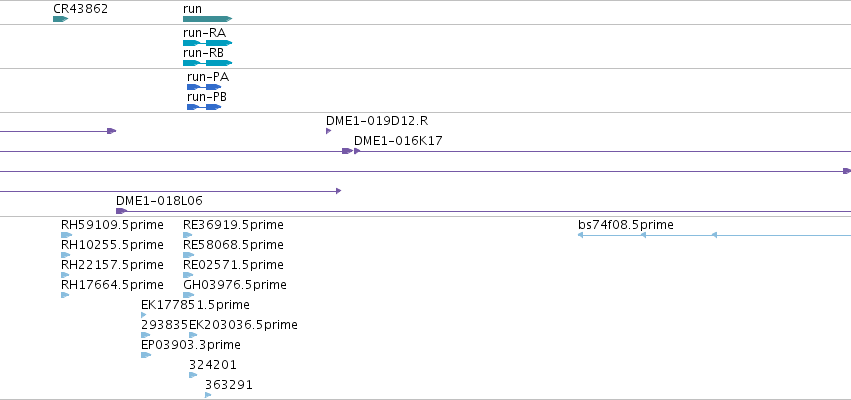851x400 pixels.
Task: Select the EP03903.3prime arrow glyph
Action: tap(146, 355)
